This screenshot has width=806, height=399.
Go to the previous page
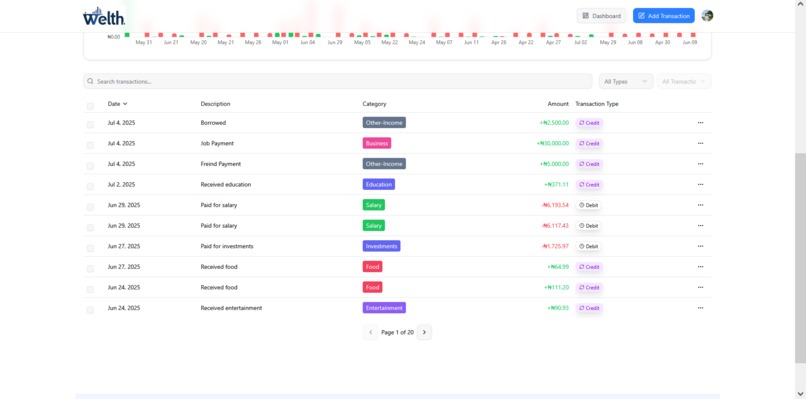[371, 332]
